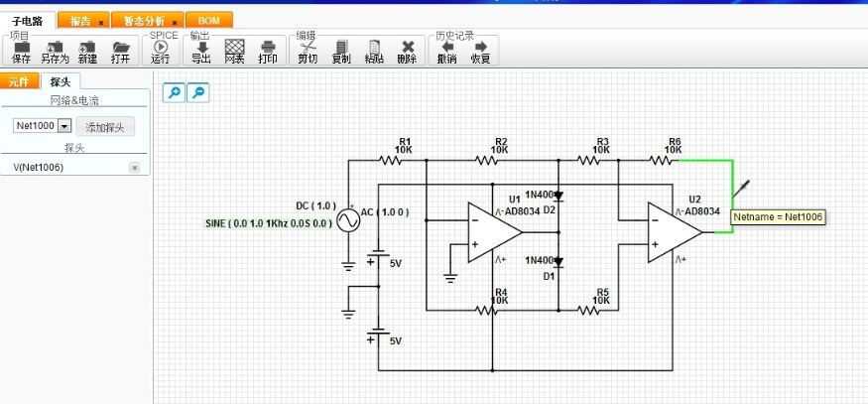The image size is (868, 404).
Task: Click the DC ( 1.0 ) label
Action: pyautogui.click(x=316, y=205)
